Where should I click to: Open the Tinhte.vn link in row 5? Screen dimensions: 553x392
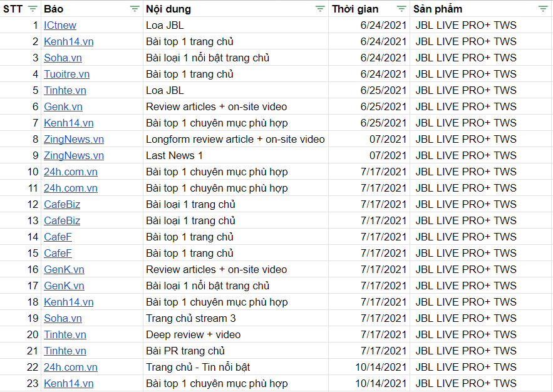point(65,90)
